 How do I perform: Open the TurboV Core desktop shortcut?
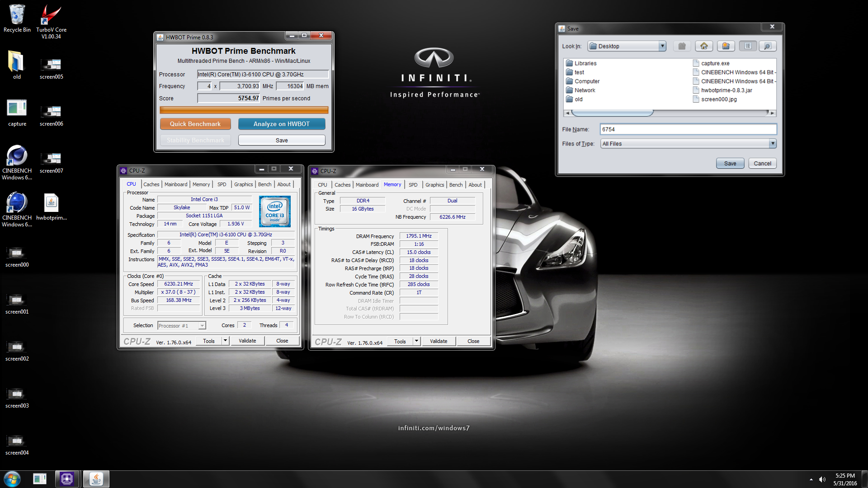[x=51, y=22]
